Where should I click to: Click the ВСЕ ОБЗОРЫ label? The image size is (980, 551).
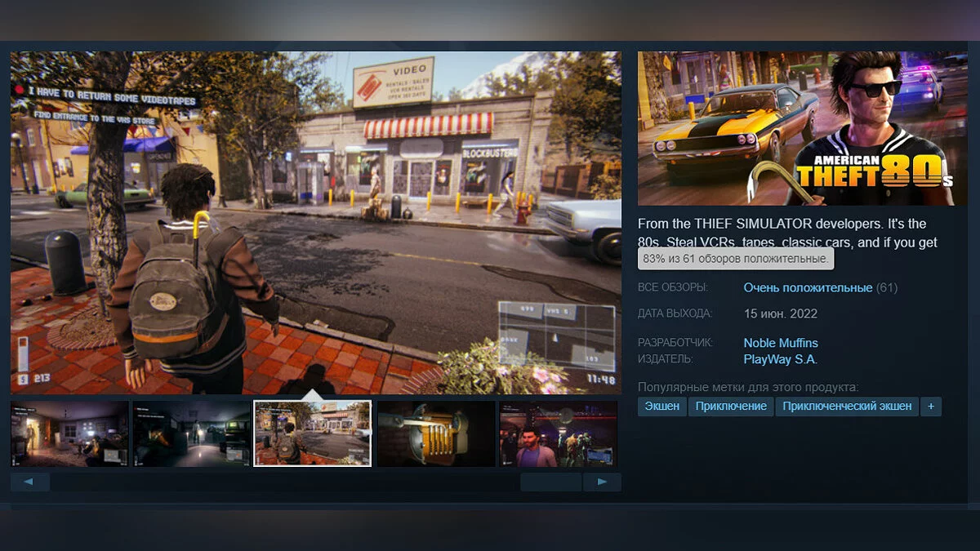673,287
